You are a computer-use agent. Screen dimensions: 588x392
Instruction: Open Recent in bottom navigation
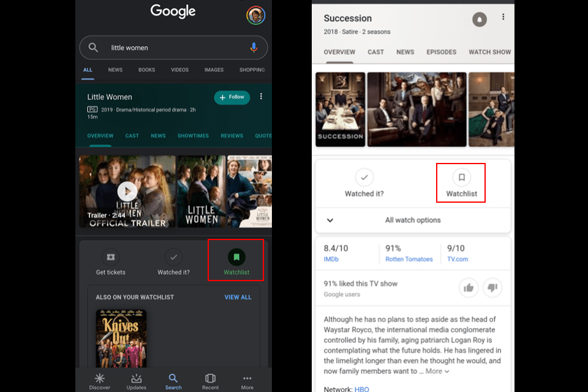pyautogui.click(x=210, y=382)
